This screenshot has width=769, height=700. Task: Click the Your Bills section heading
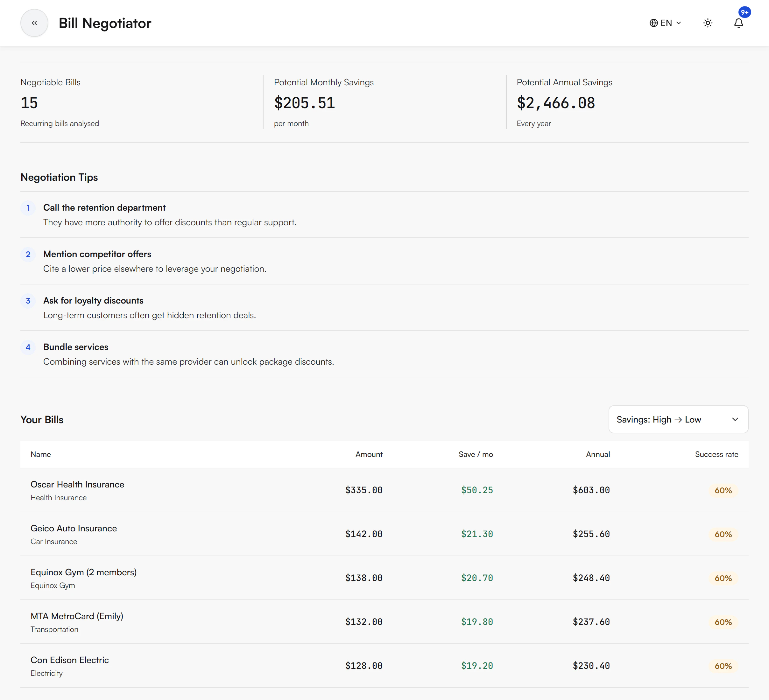pos(42,419)
